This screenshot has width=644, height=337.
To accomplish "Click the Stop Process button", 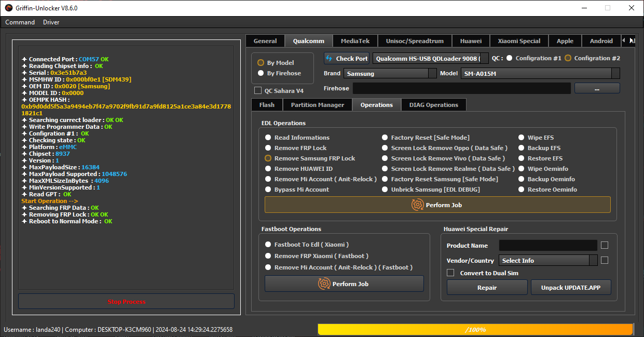I will point(126,302).
